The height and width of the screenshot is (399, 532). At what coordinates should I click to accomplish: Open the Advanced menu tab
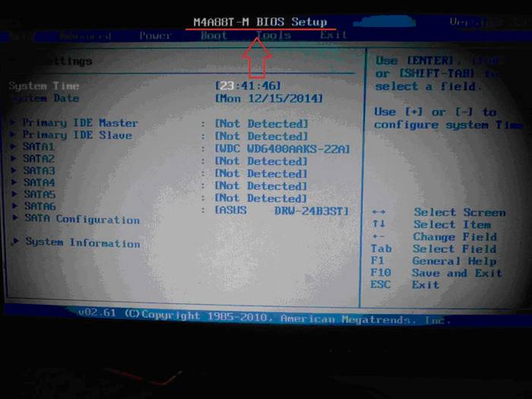[x=85, y=36]
